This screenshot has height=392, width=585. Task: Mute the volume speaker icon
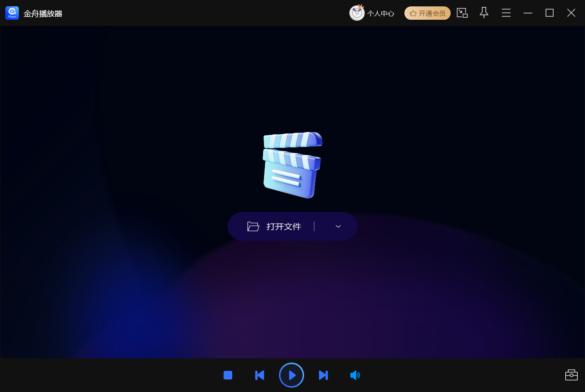[355, 375]
